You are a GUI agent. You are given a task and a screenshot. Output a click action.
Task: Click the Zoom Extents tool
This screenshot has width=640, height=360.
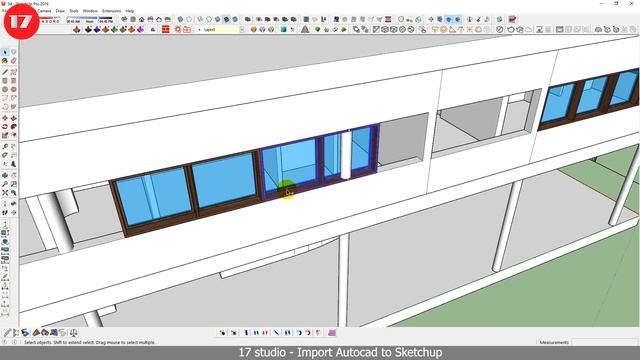tap(5, 192)
